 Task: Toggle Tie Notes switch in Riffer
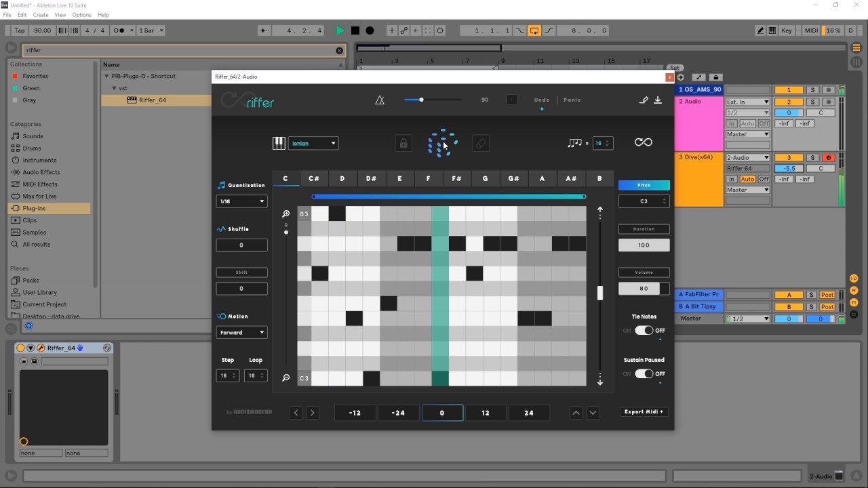(644, 330)
